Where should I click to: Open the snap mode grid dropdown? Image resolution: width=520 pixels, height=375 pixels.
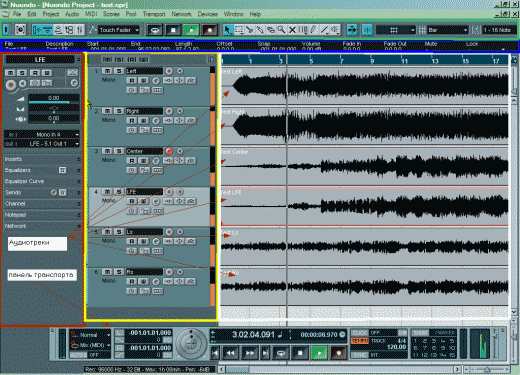coord(396,30)
